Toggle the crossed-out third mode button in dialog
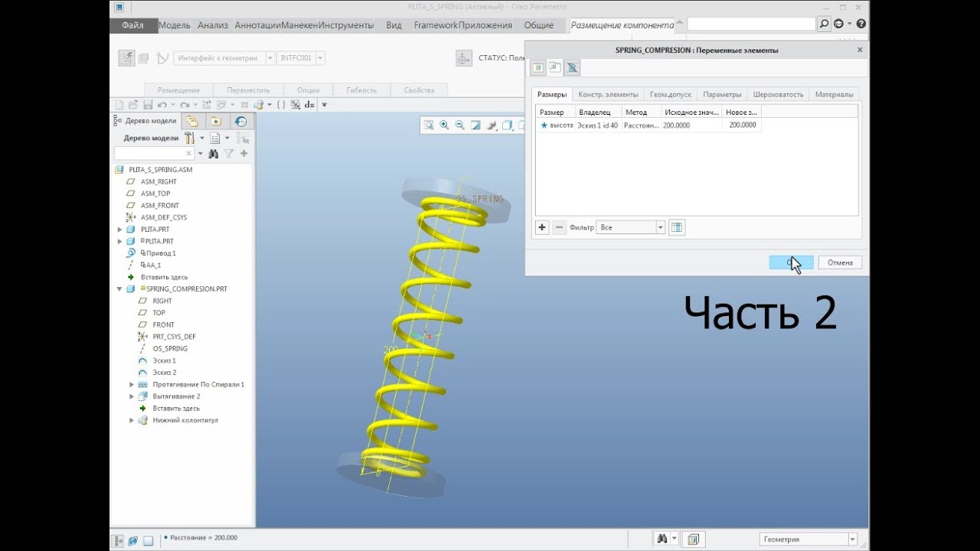 point(572,67)
